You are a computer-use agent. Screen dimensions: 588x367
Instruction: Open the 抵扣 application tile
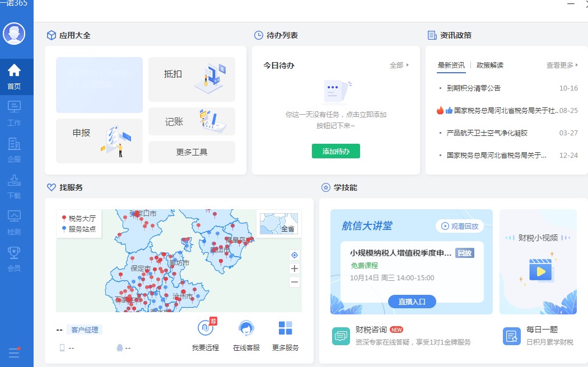(x=192, y=79)
